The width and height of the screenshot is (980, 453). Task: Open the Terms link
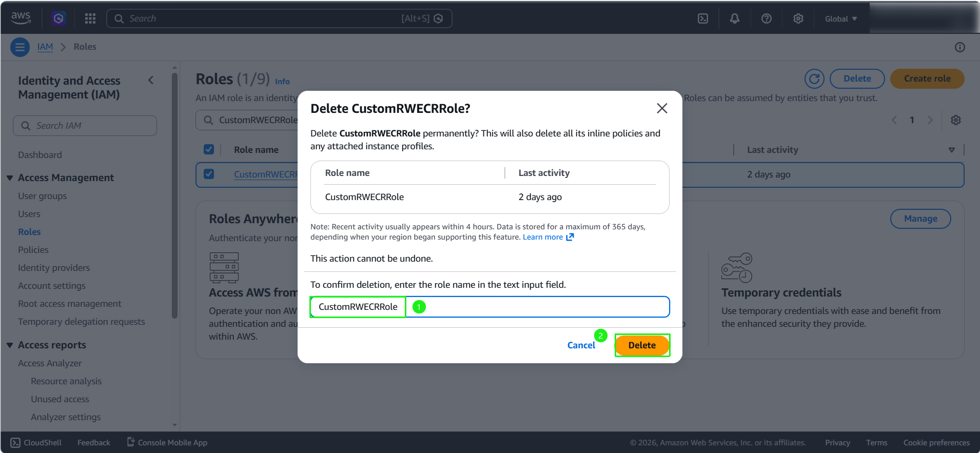pos(876,443)
